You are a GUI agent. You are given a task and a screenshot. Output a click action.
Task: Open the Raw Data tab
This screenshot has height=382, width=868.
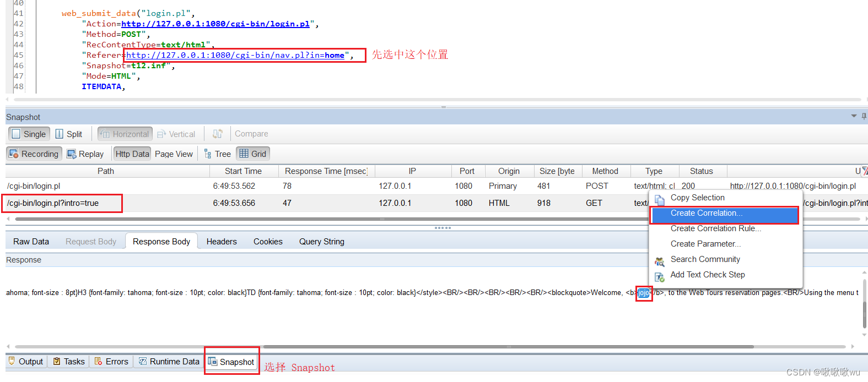[31, 242]
